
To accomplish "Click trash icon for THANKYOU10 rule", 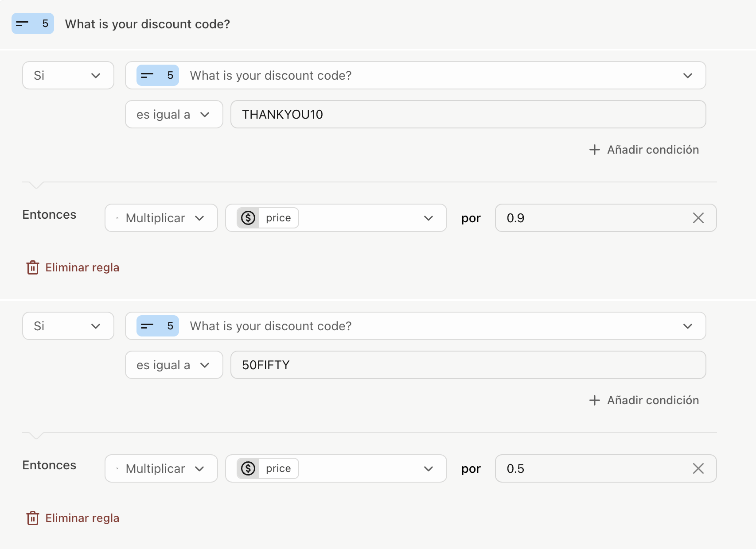I will pos(33,267).
